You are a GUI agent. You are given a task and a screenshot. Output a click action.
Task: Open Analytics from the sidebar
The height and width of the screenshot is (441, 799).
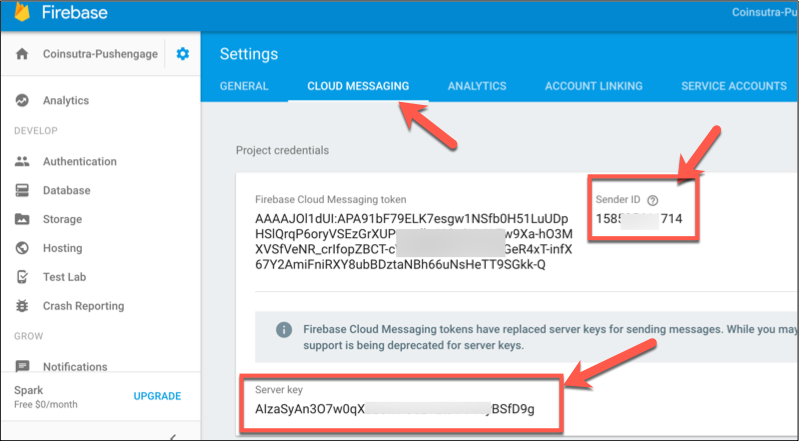click(x=66, y=100)
